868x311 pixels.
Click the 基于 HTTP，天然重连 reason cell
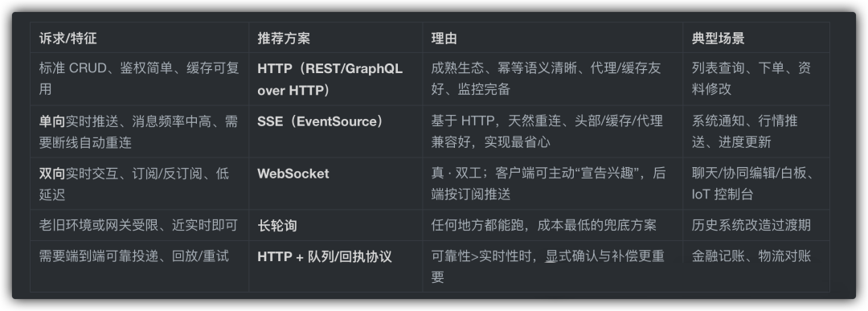tap(552, 131)
